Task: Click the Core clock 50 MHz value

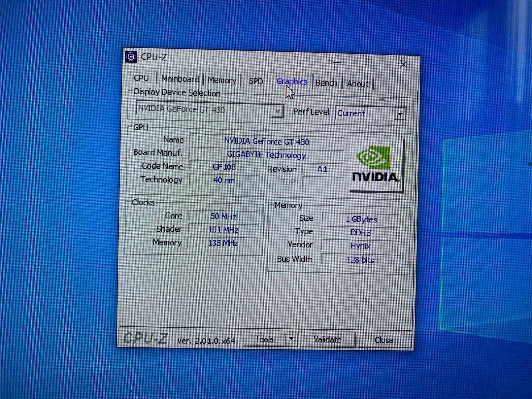Action: pos(223,217)
